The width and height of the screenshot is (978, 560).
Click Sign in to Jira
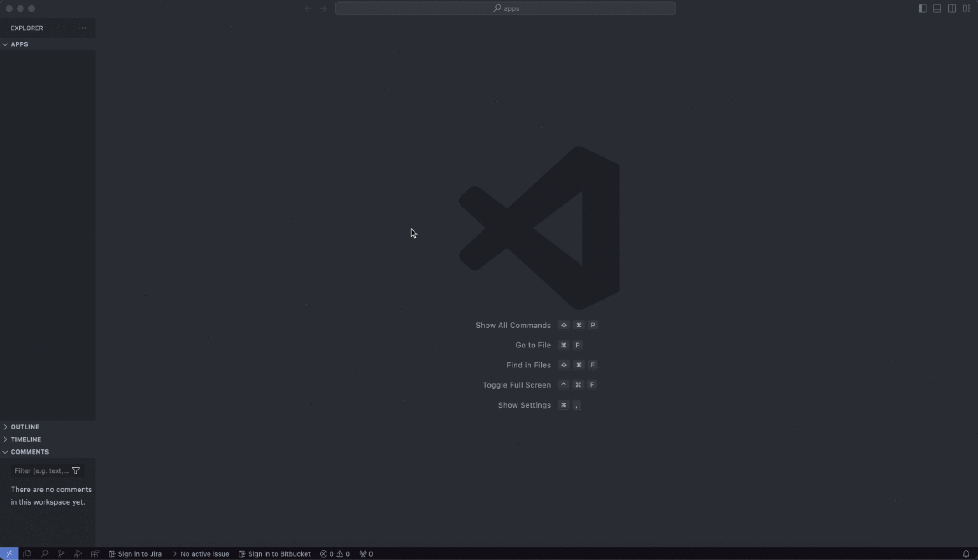pyautogui.click(x=135, y=554)
